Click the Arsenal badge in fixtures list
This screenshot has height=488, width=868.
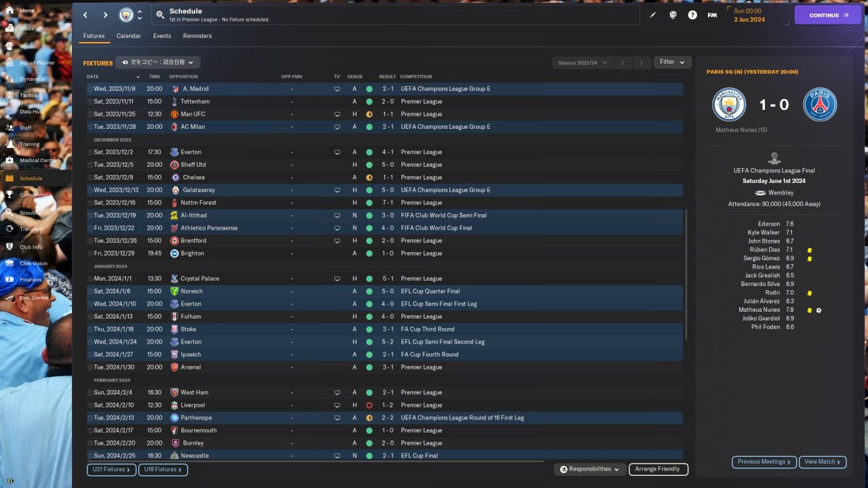[x=174, y=367]
